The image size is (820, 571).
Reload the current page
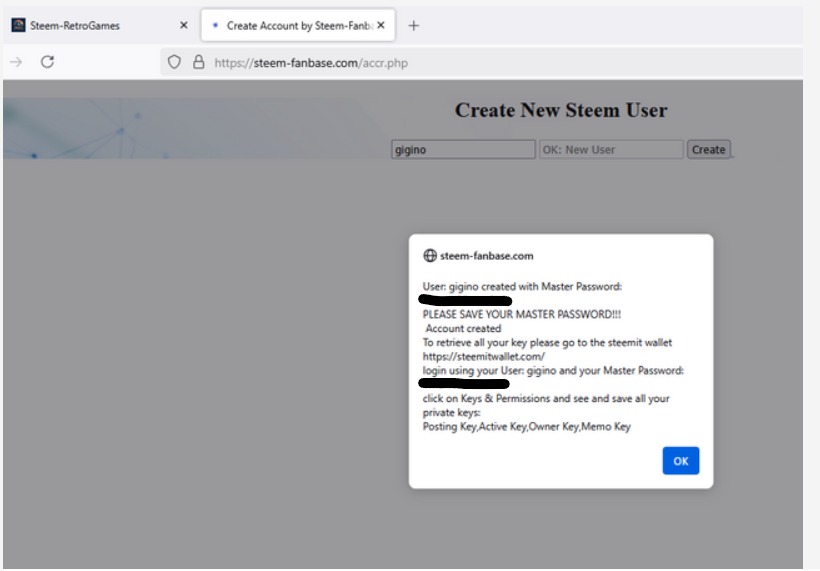pyautogui.click(x=48, y=62)
